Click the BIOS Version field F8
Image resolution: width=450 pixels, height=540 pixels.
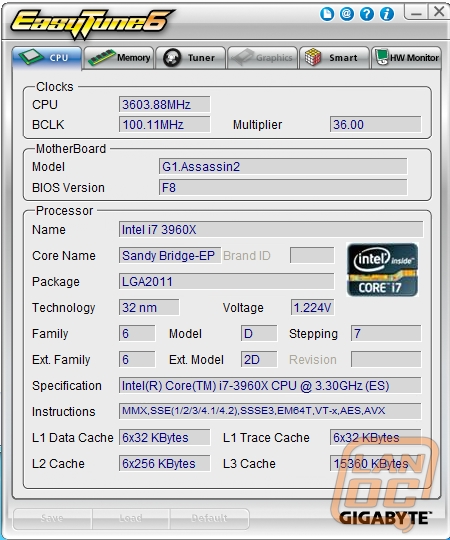pyautogui.click(x=283, y=188)
